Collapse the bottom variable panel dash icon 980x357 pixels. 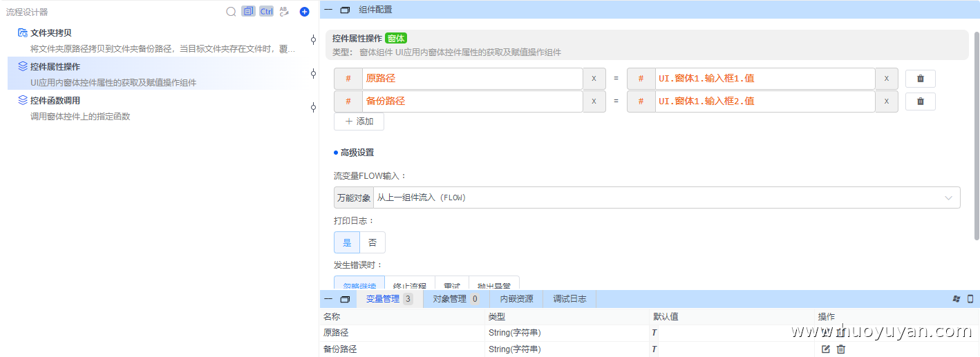tap(328, 299)
